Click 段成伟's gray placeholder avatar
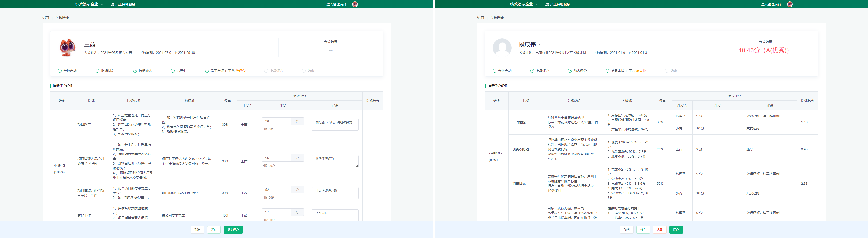Screen dimensions: 868x238 tap(502, 48)
